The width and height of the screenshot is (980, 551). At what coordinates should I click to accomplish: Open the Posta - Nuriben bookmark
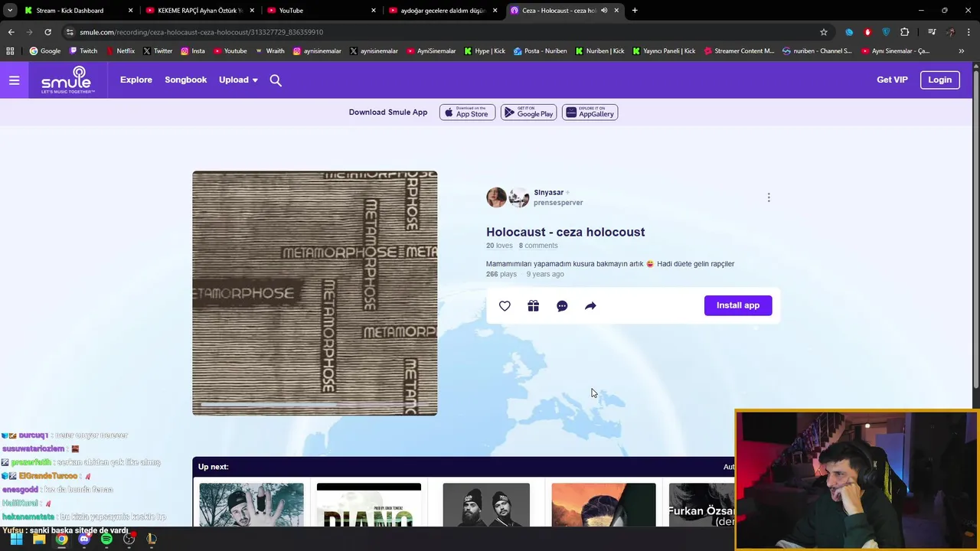pyautogui.click(x=541, y=51)
